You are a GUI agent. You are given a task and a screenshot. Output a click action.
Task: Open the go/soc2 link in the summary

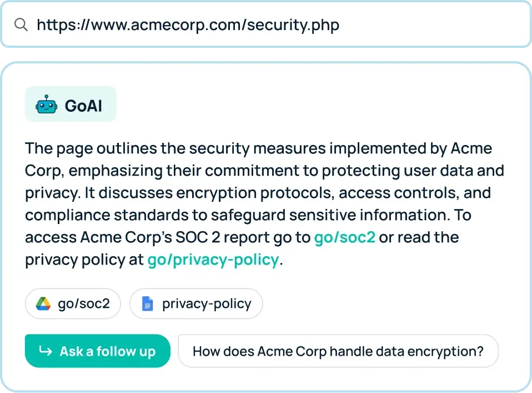point(345,237)
